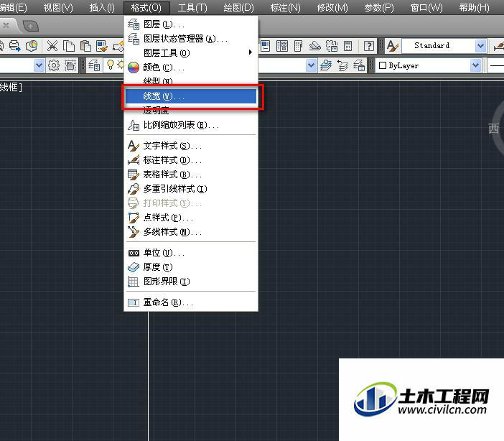Image resolution: width=504 pixels, height=441 pixels.
Task: Click the Cut scissors icon
Action: 52,46
